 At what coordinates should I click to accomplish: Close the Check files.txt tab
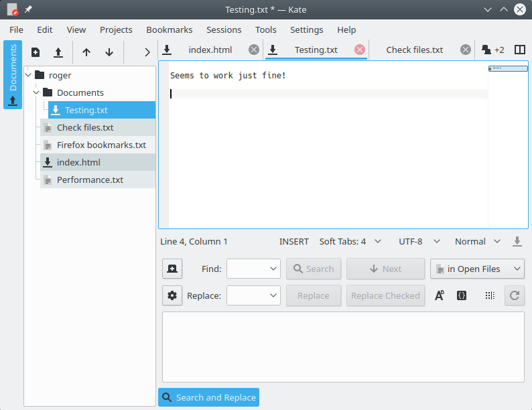(x=466, y=50)
